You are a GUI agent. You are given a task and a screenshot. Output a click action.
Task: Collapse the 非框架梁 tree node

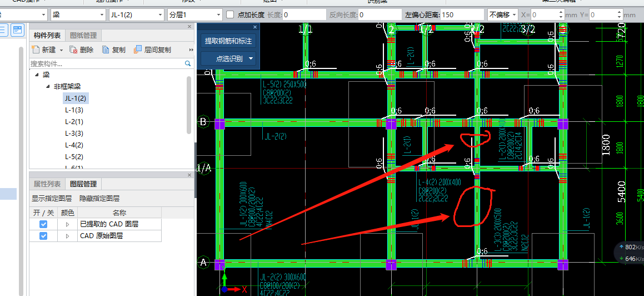(48, 87)
